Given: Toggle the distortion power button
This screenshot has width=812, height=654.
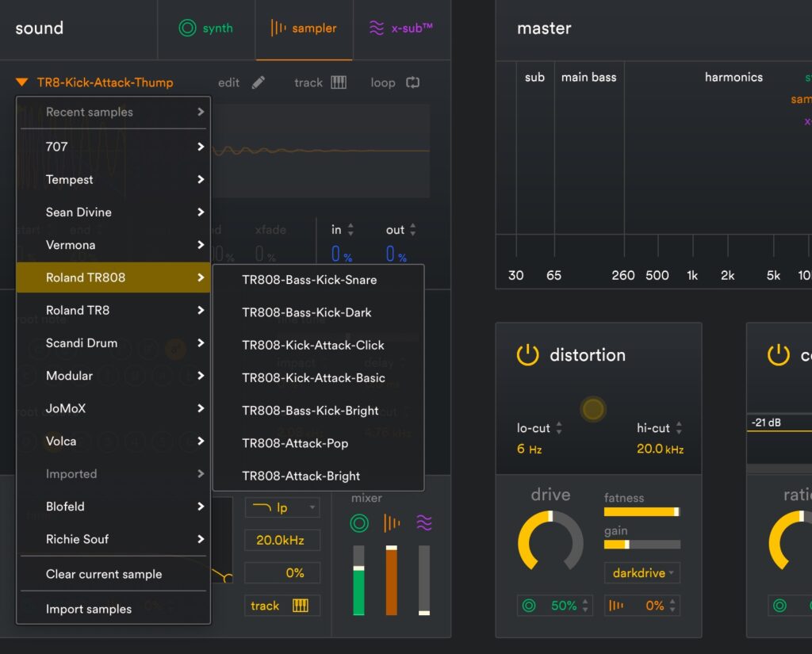Looking at the screenshot, I should [528, 355].
